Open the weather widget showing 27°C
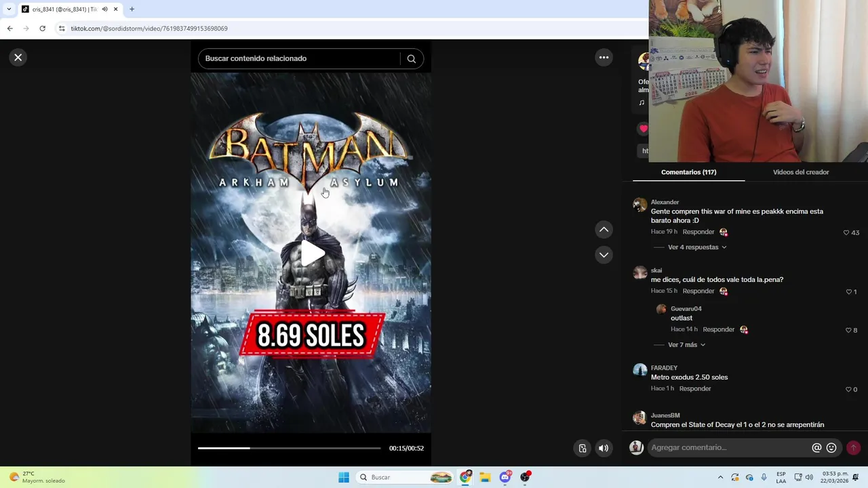The height and width of the screenshot is (488, 868). 37,477
